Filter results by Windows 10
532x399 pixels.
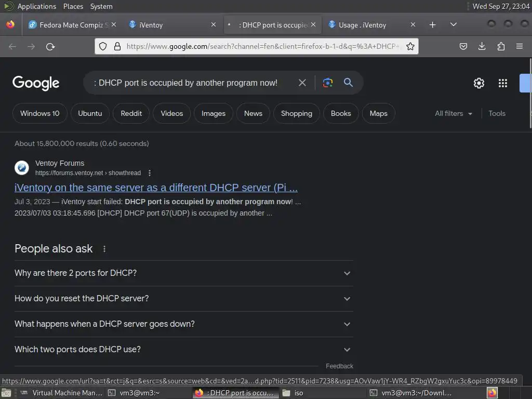tap(39, 113)
